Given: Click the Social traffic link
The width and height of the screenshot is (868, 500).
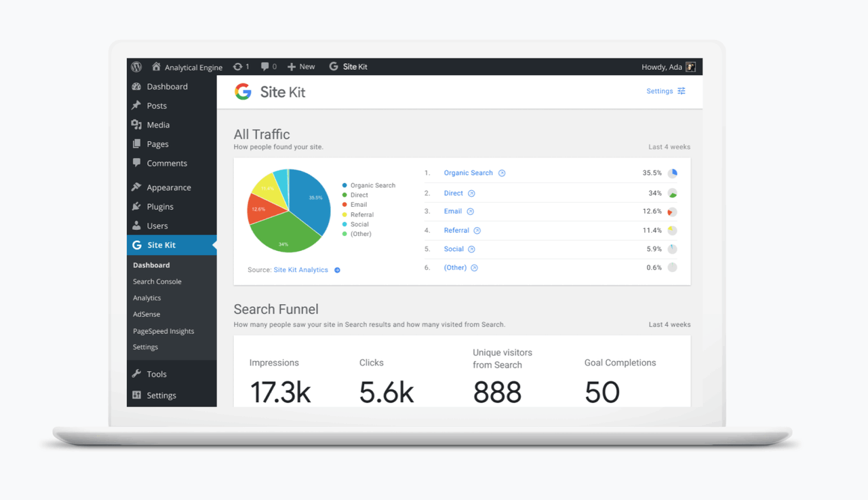Looking at the screenshot, I should pos(454,249).
